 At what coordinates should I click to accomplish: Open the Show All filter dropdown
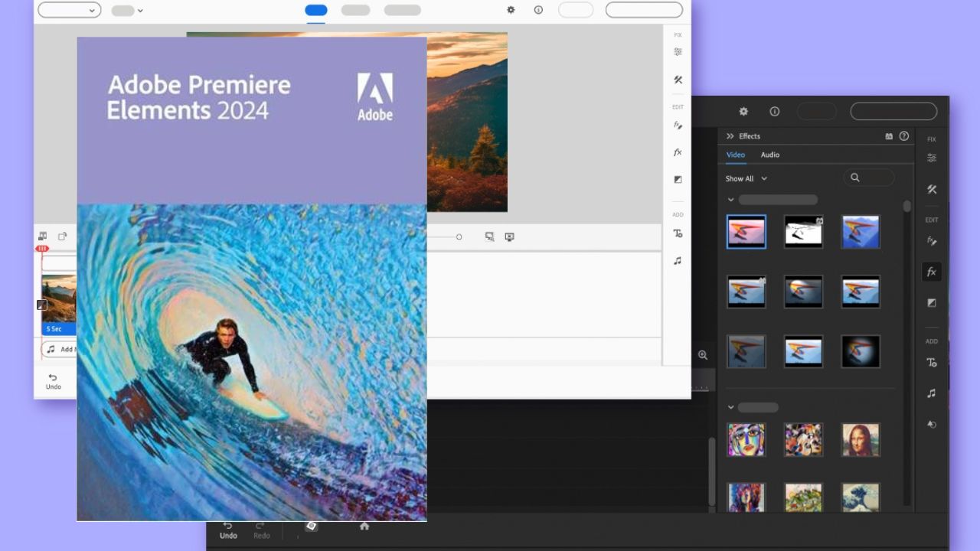(746, 178)
